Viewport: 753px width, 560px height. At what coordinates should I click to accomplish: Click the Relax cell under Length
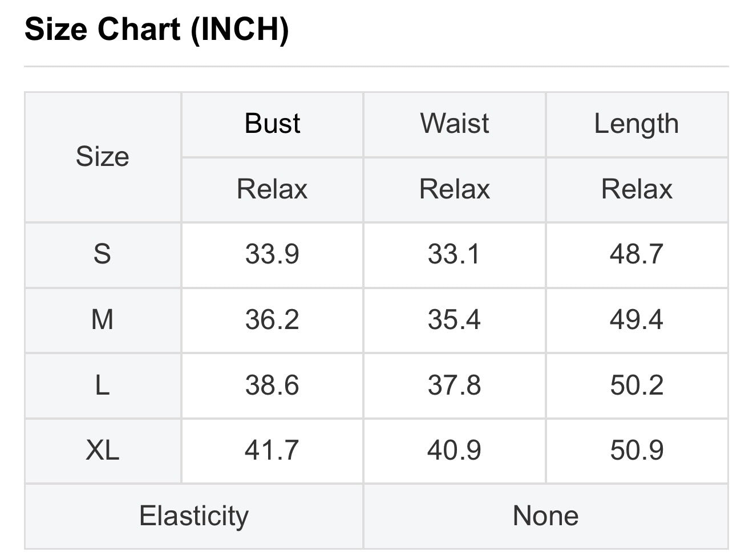tap(637, 189)
